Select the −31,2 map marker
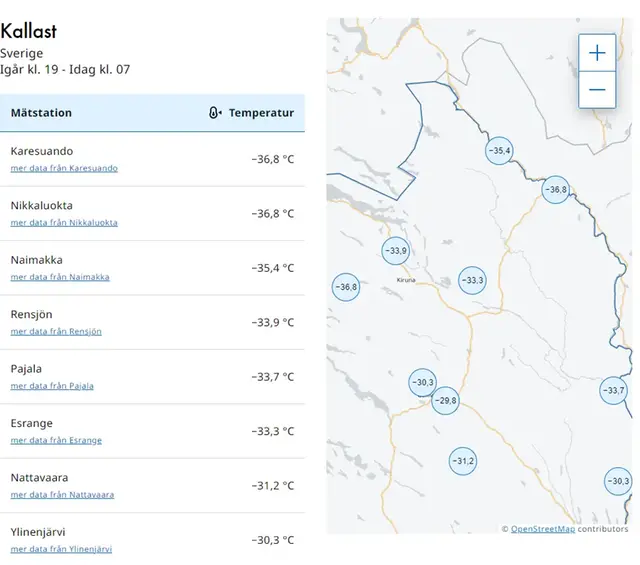 (x=462, y=461)
